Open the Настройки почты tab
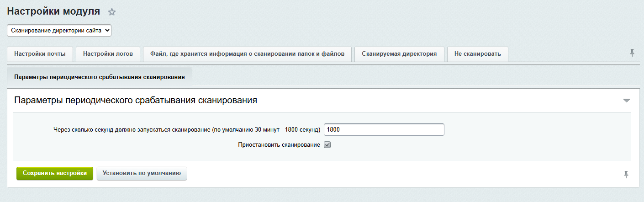644x202 pixels. point(40,54)
